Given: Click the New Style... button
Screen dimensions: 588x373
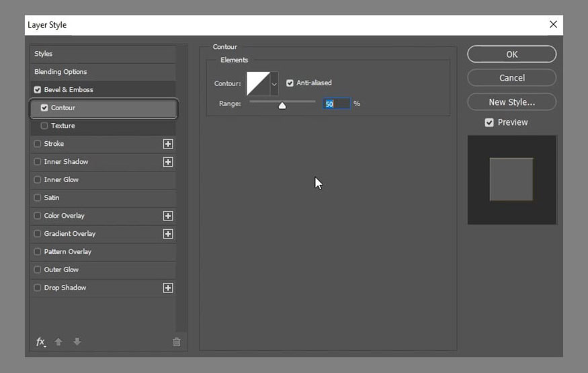Looking at the screenshot, I should (x=512, y=102).
